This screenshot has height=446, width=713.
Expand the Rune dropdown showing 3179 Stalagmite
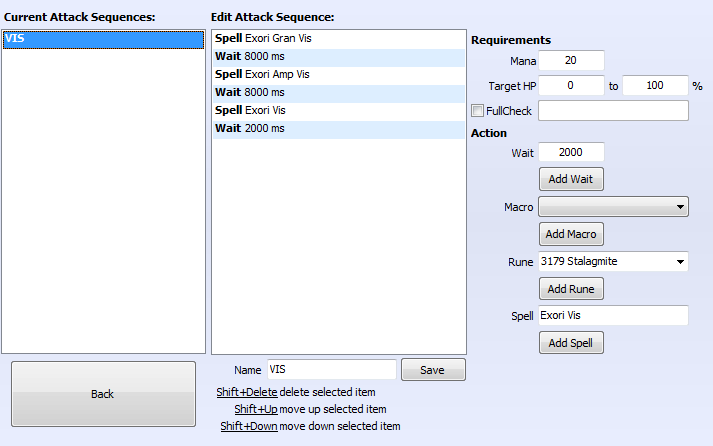pyautogui.click(x=613, y=262)
